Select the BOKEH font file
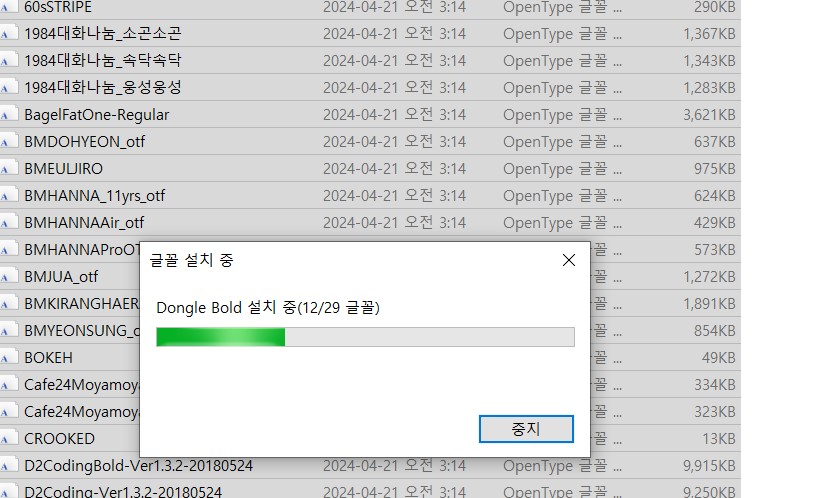The width and height of the screenshot is (836, 498). 48,358
